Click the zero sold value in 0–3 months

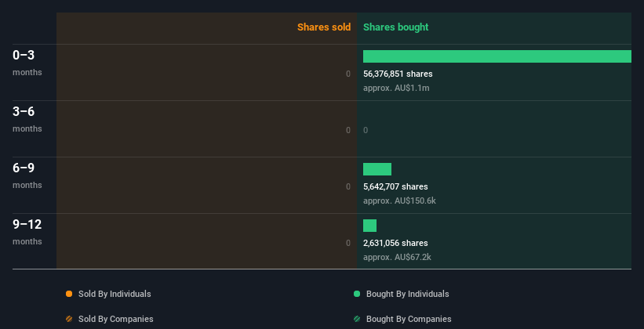tap(348, 74)
